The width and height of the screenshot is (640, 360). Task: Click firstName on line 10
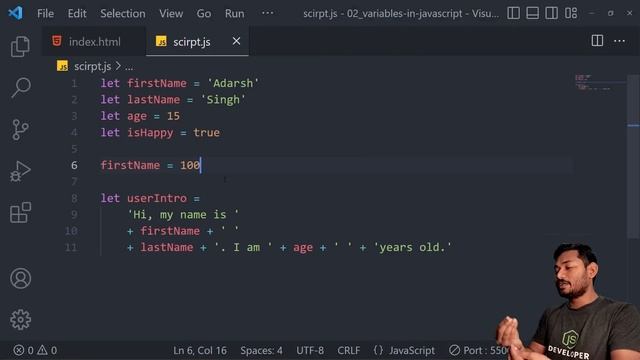coord(170,231)
